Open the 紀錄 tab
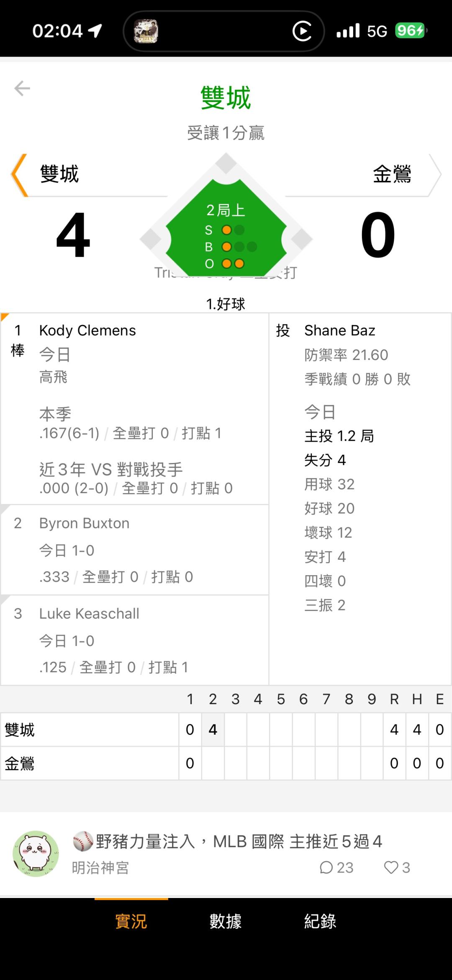 point(320,922)
